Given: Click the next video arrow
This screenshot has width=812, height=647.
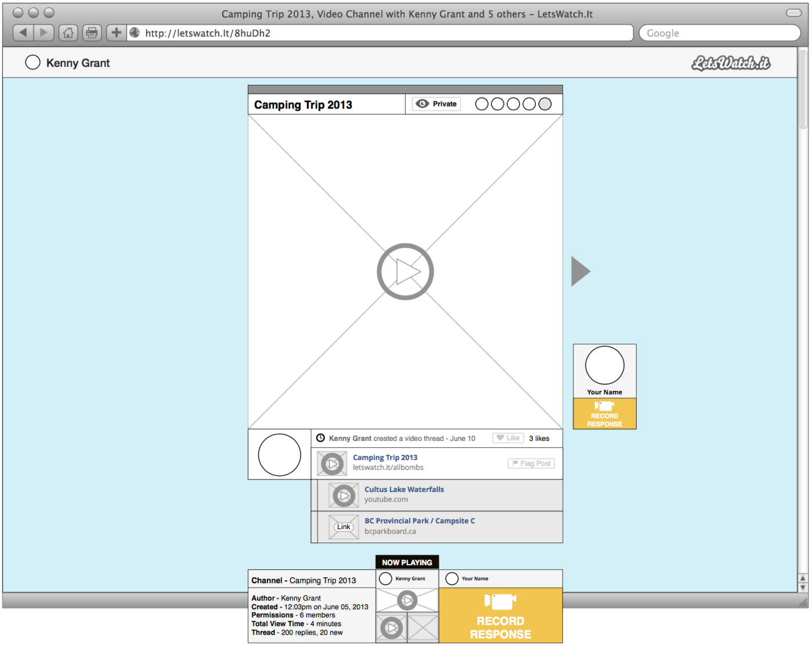Looking at the screenshot, I should pos(580,271).
